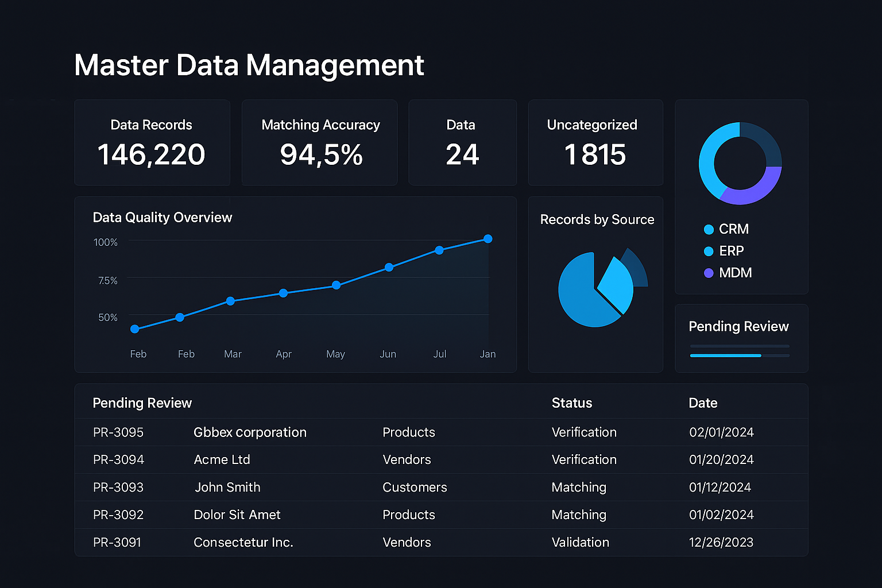Click the CRM legend color dot

tap(709, 229)
